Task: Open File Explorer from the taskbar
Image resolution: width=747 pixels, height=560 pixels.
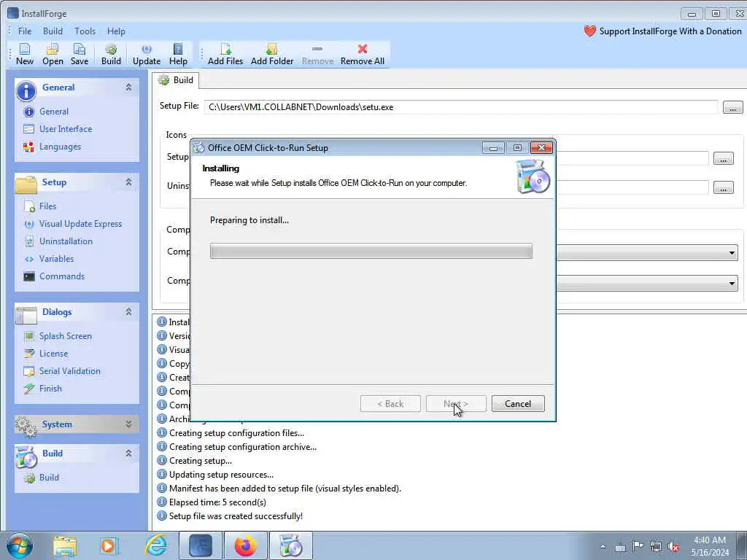Action: tap(65, 545)
